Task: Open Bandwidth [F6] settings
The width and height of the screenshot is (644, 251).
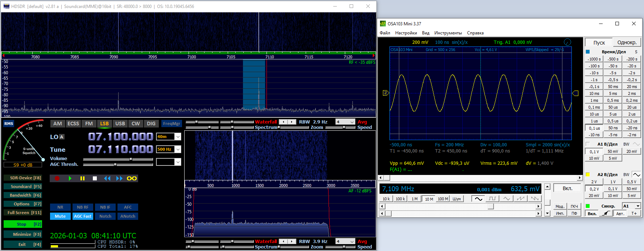Action: pos(22,195)
